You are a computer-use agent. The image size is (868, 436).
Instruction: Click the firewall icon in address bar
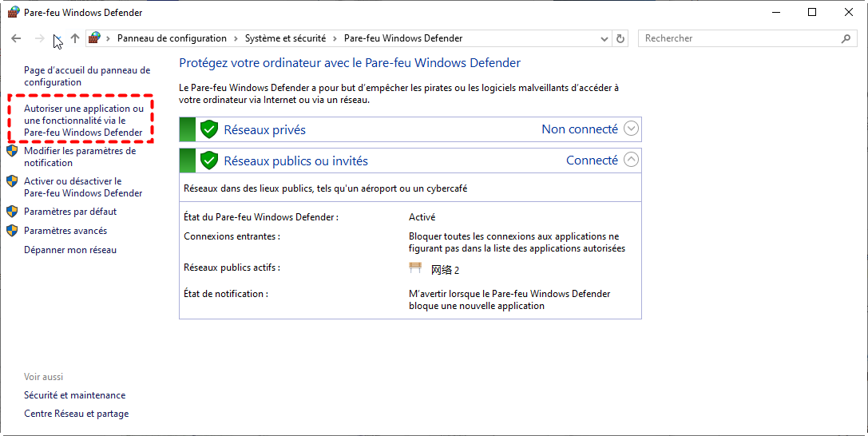point(95,38)
